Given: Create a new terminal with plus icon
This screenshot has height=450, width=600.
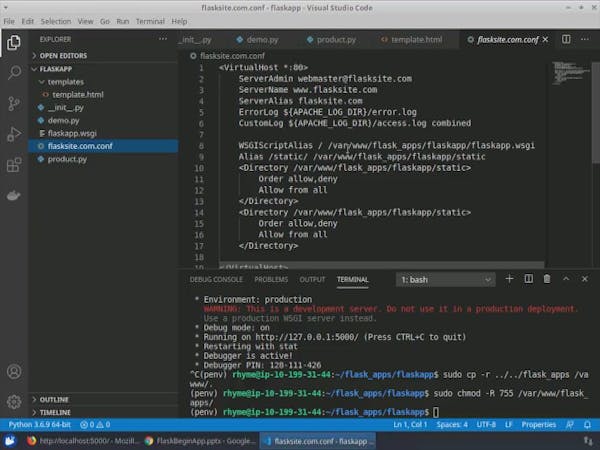Looking at the screenshot, I should (x=509, y=279).
